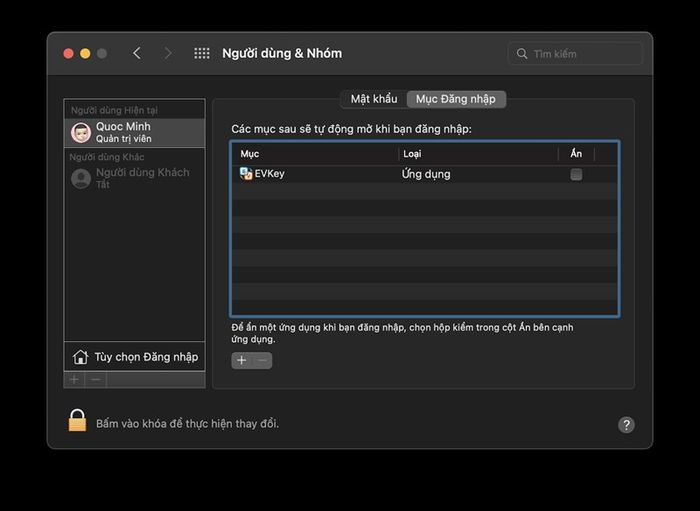Go back with the left chevron

pyautogui.click(x=137, y=54)
